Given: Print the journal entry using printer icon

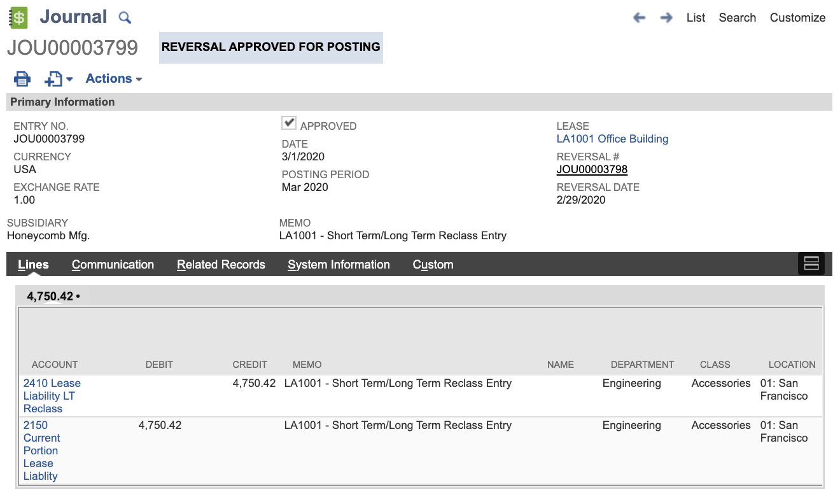Looking at the screenshot, I should pyautogui.click(x=22, y=79).
